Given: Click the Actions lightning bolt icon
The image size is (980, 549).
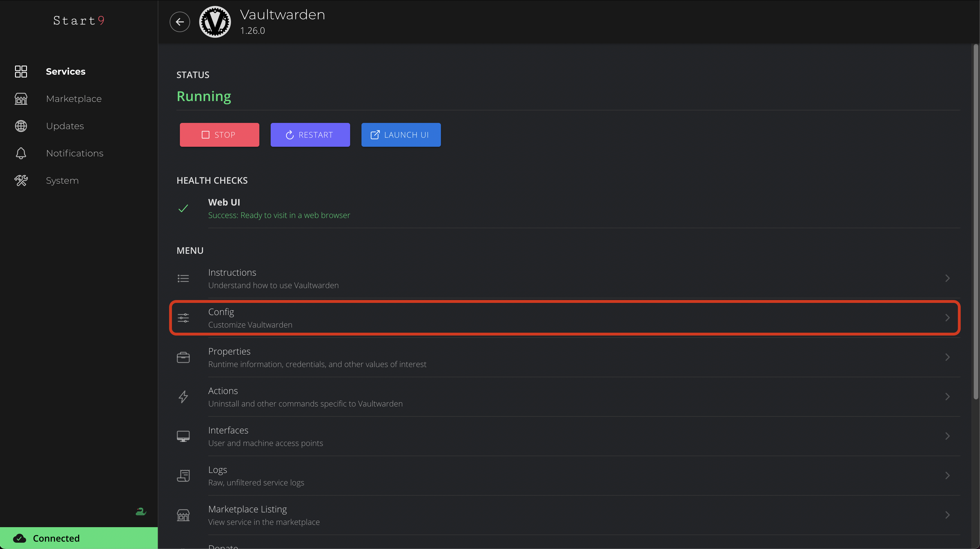Looking at the screenshot, I should coord(183,397).
